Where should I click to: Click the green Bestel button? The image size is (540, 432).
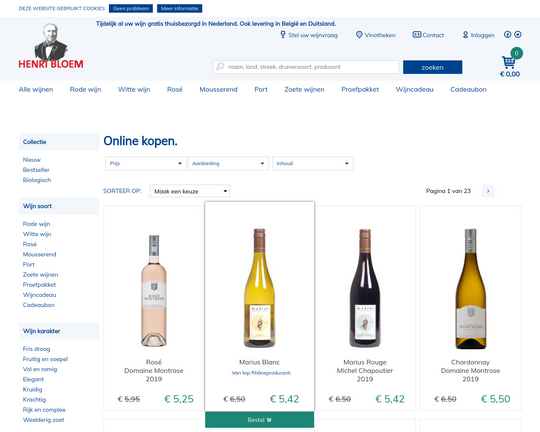pos(259,420)
